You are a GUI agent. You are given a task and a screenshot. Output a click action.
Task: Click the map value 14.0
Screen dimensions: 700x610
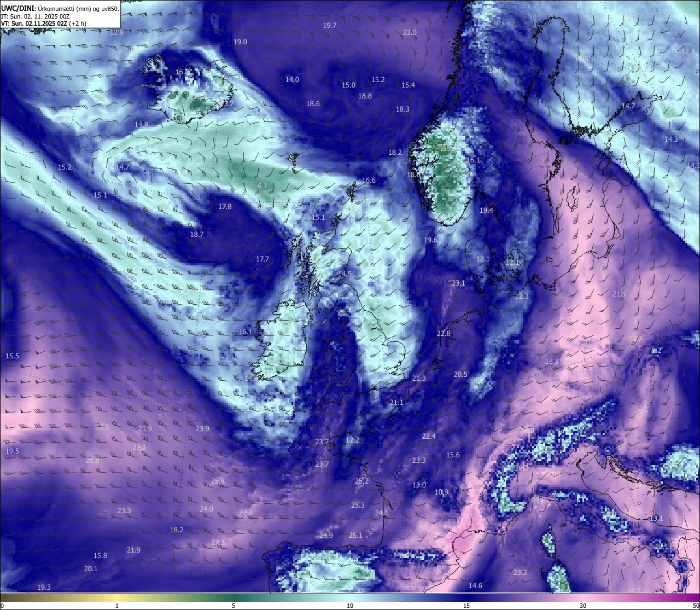(x=292, y=80)
